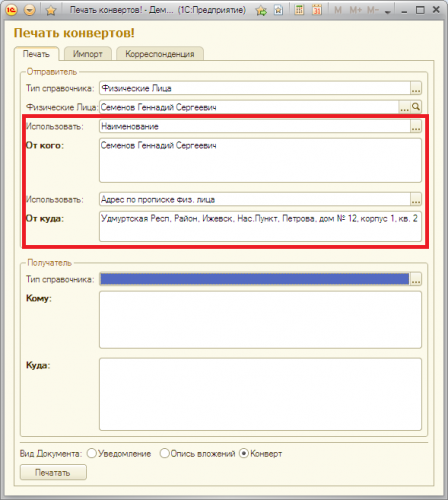Open selection for Адрес по прописке field
Image resolution: width=448 pixels, height=500 pixels.
(416, 199)
